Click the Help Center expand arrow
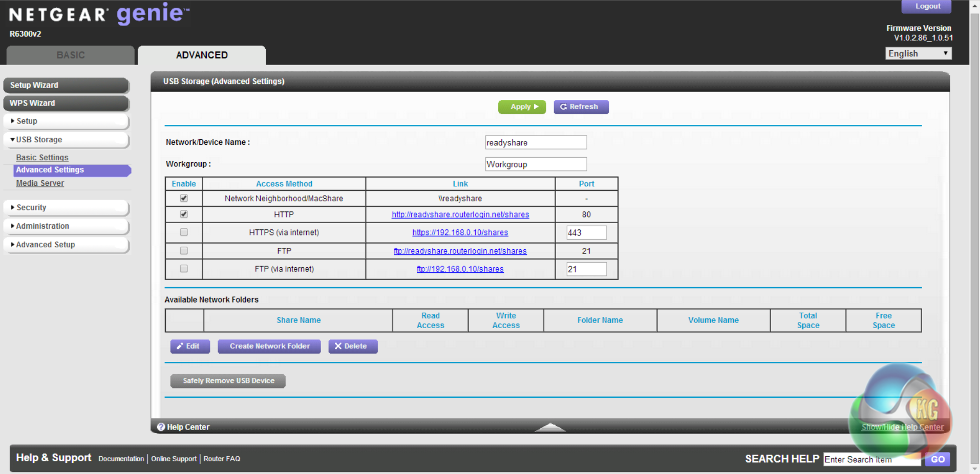This screenshot has width=980, height=474. coord(550,427)
